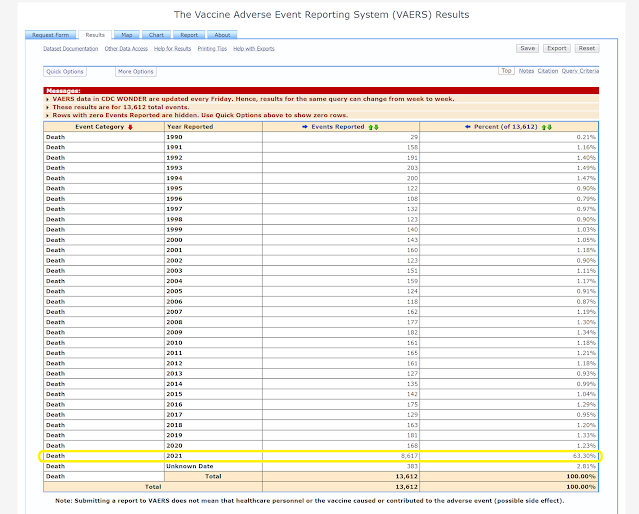Click the Save button
The image size is (639, 514).
click(x=527, y=49)
